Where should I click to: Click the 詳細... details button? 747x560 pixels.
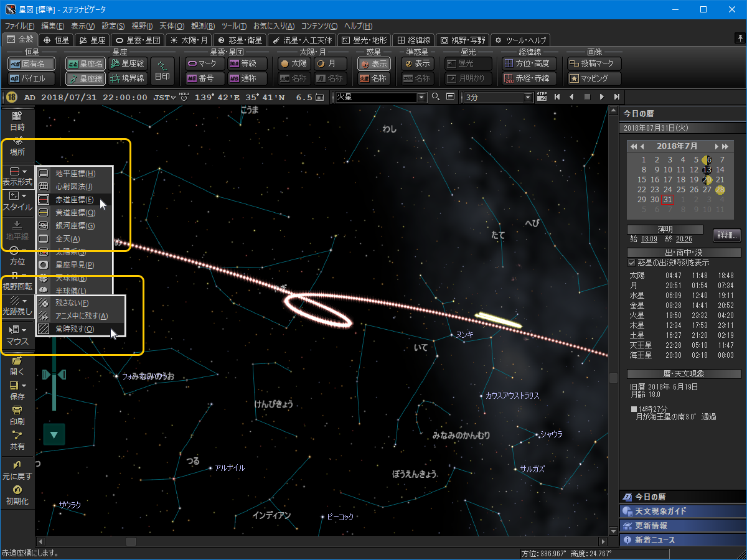pyautogui.click(x=726, y=235)
